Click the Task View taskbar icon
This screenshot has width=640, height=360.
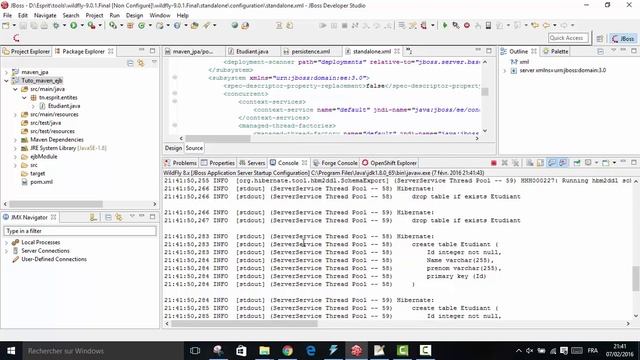tap(195, 351)
